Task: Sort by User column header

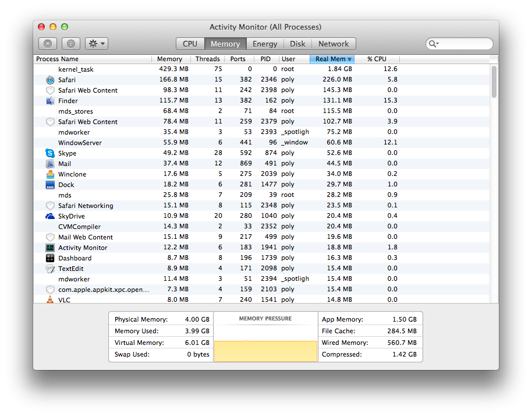Action: coord(294,59)
